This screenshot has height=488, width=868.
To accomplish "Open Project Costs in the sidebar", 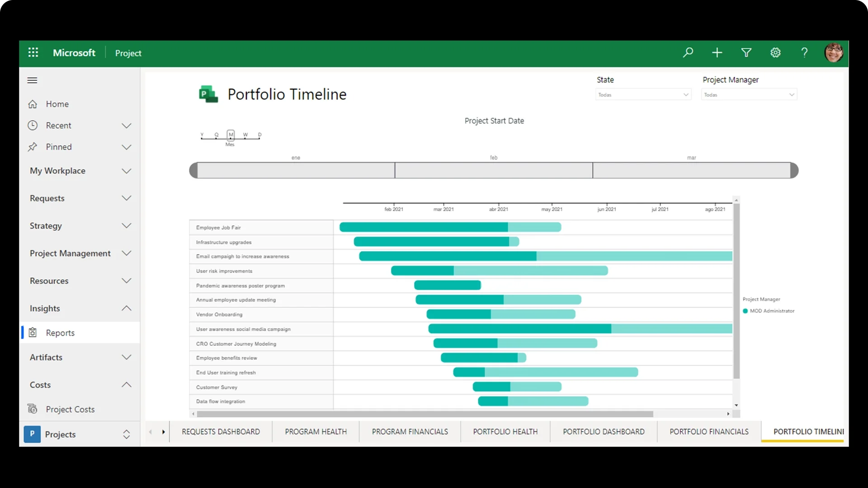I will 70,409.
